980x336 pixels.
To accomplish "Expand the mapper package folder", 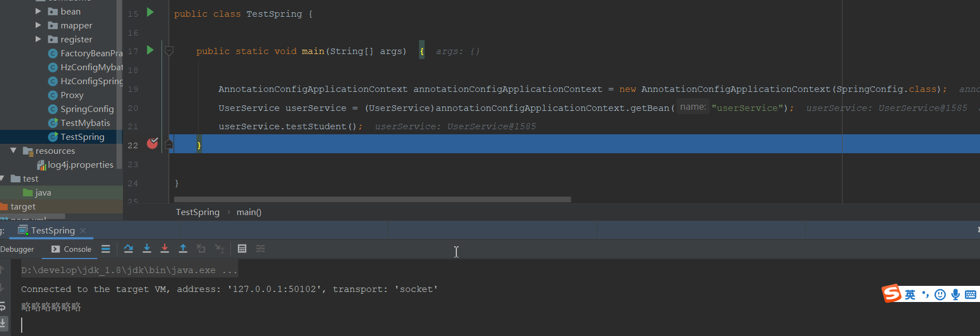I will (38, 25).
